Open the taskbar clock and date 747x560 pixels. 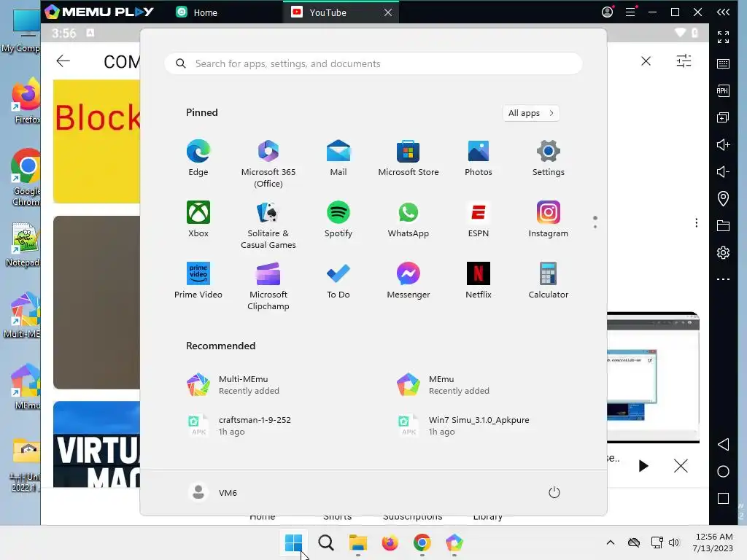tap(713, 542)
